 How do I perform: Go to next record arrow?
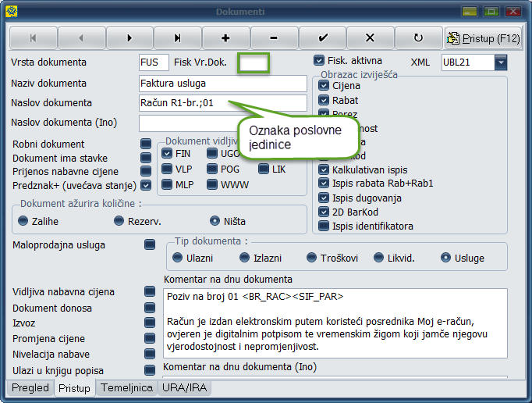pyautogui.click(x=129, y=37)
